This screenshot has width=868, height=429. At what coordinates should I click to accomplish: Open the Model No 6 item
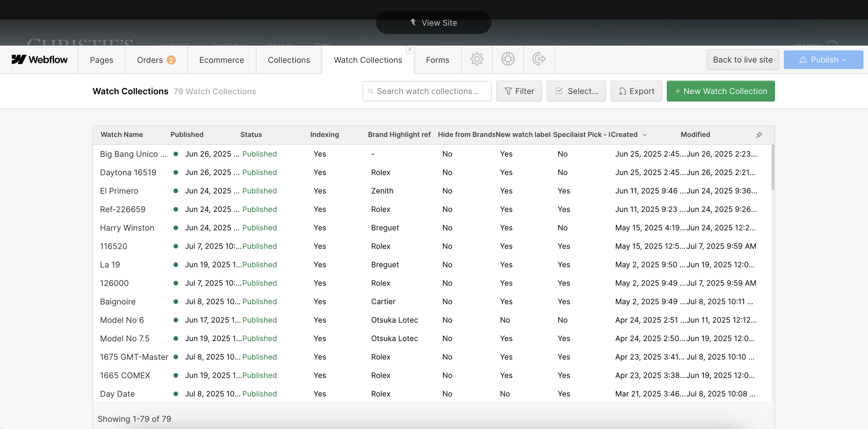pyautogui.click(x=432, y=320)
